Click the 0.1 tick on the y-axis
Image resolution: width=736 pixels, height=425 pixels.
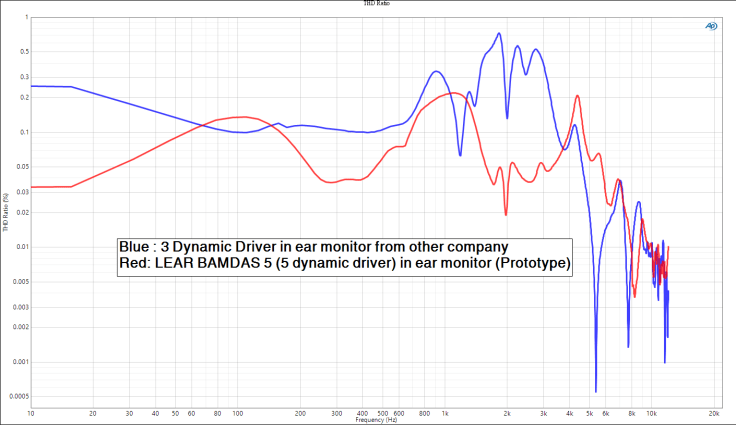point(22,132)
